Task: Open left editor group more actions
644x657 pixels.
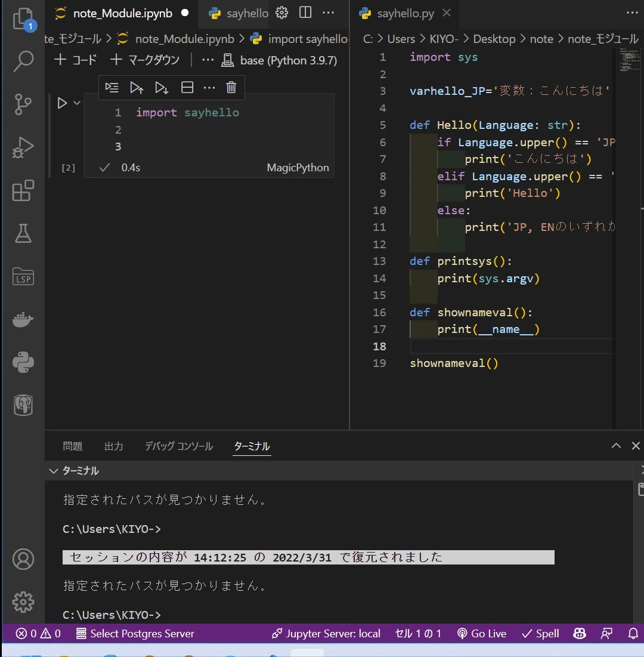Action: coord(329,13)
